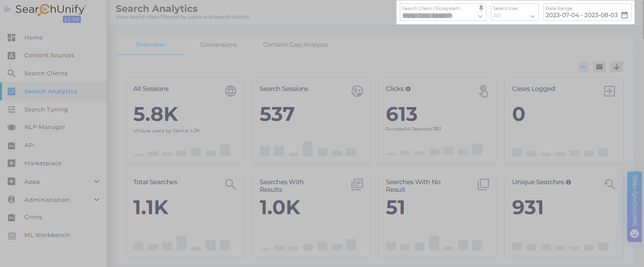Screen dimensions: 644x267
Task: Click the info icon next to Clicks
Action: click(408, 89)
